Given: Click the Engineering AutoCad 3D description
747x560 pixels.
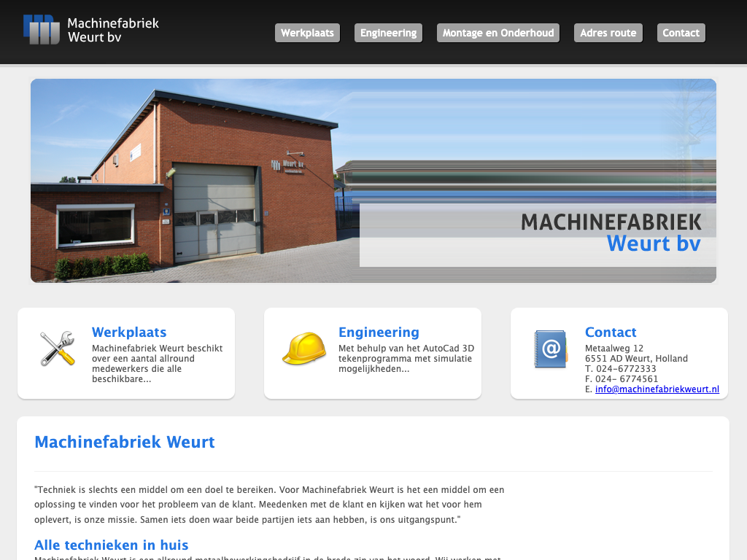Looking at the screenshot, I should 406,358.
